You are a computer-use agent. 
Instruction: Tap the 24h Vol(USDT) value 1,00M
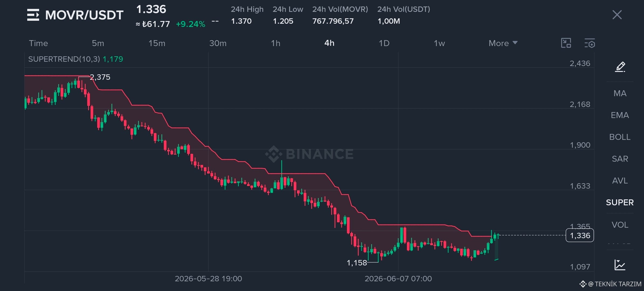click(389, 21)
